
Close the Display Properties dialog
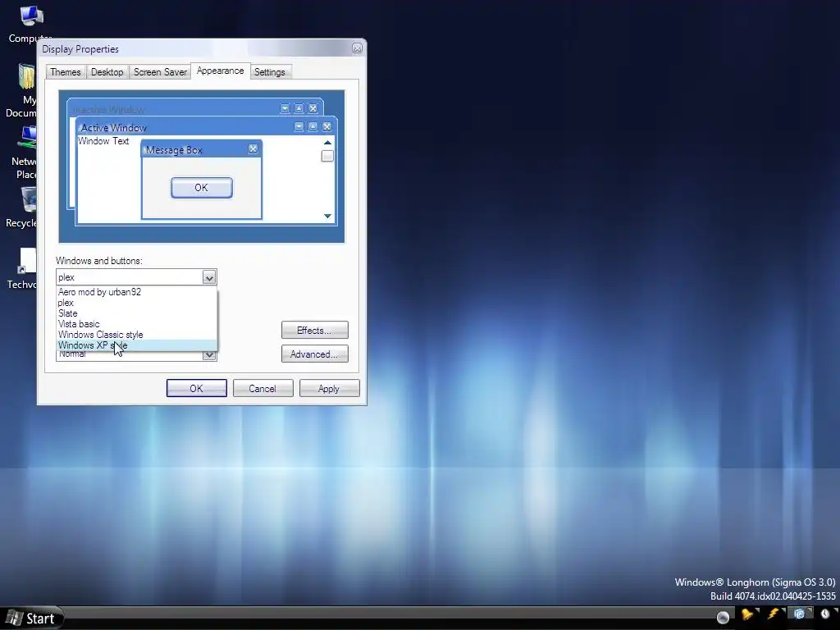coord(357,48)
